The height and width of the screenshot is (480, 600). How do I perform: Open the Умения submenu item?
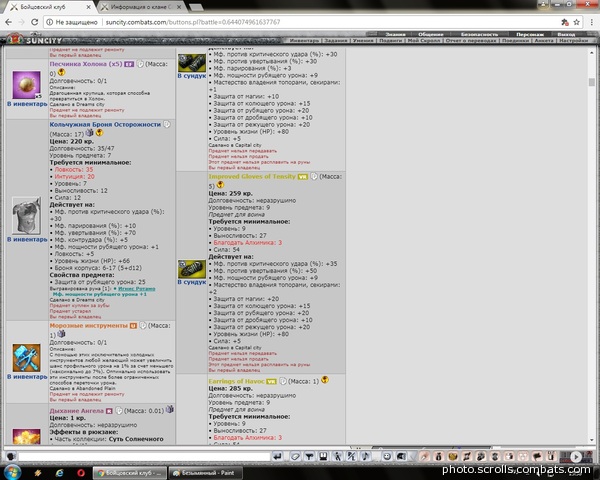tap(363, 40)
